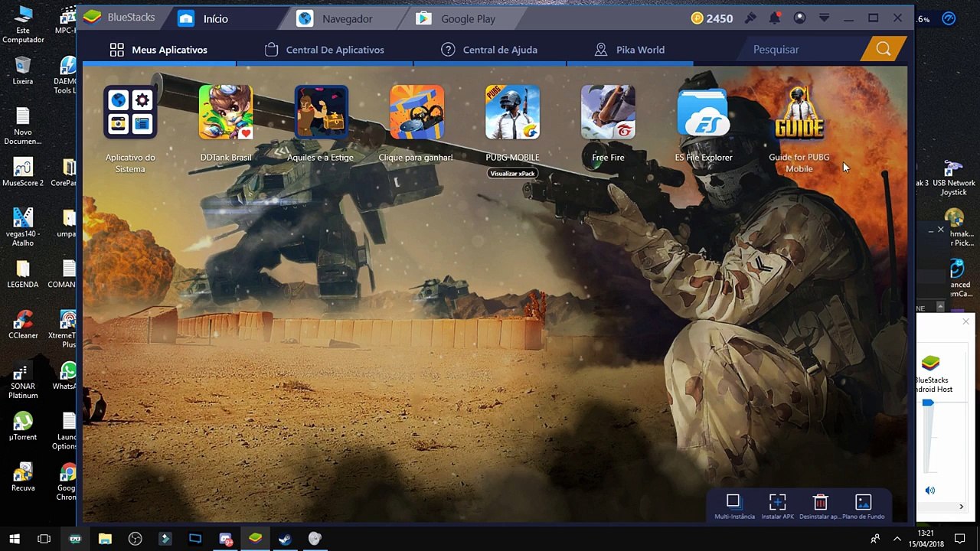This screenshot has width=980, height=551.
Task: Open the Novo Documento desktop file
Action: 23,126
